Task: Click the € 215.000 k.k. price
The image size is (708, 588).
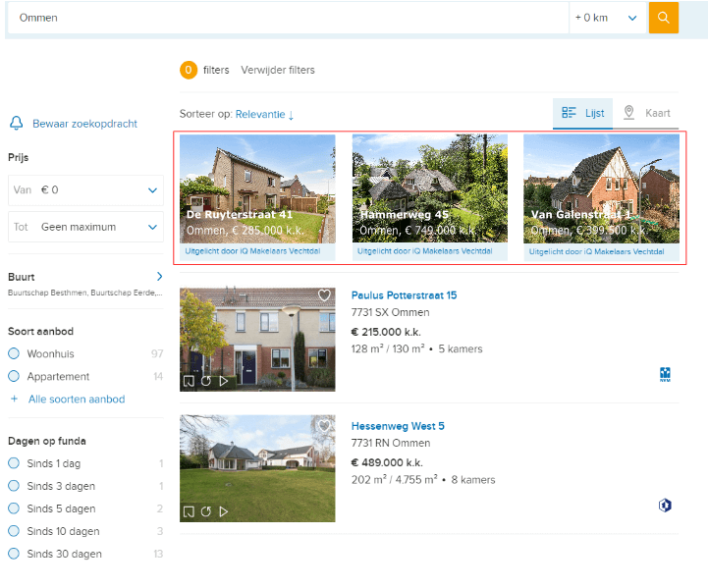Action: [386, 332]
